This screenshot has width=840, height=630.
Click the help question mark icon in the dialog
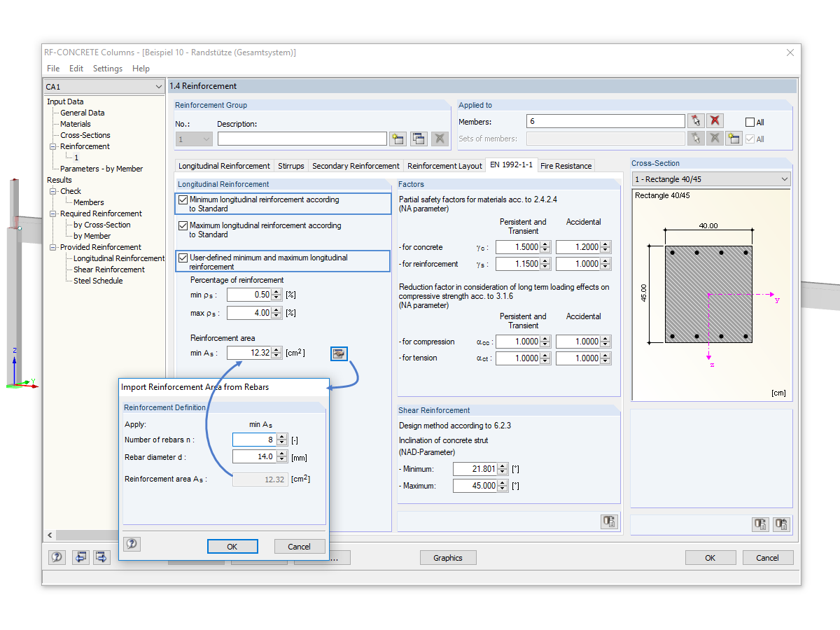[x=132, y=543]
